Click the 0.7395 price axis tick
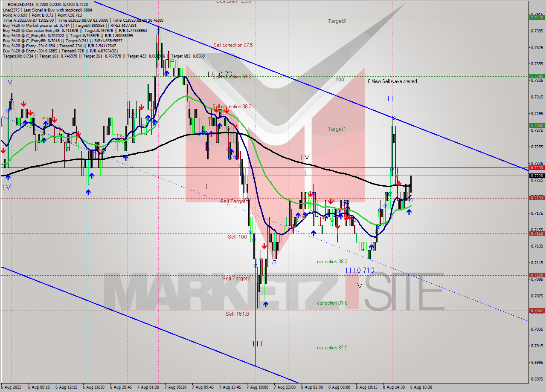This screenshot has width=546, height=392. point(537,31)
